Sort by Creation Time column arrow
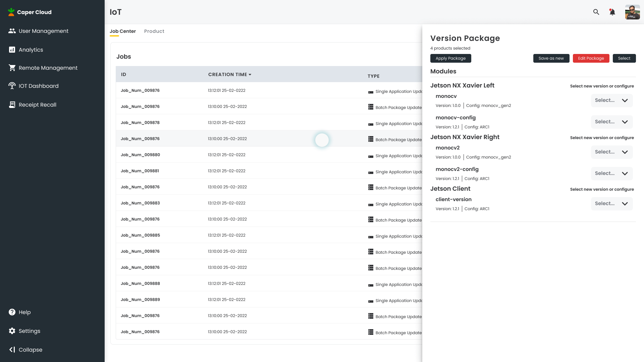The height and width of the screenshot is (362, 644). pyautogui.click(x=250, y=74)
